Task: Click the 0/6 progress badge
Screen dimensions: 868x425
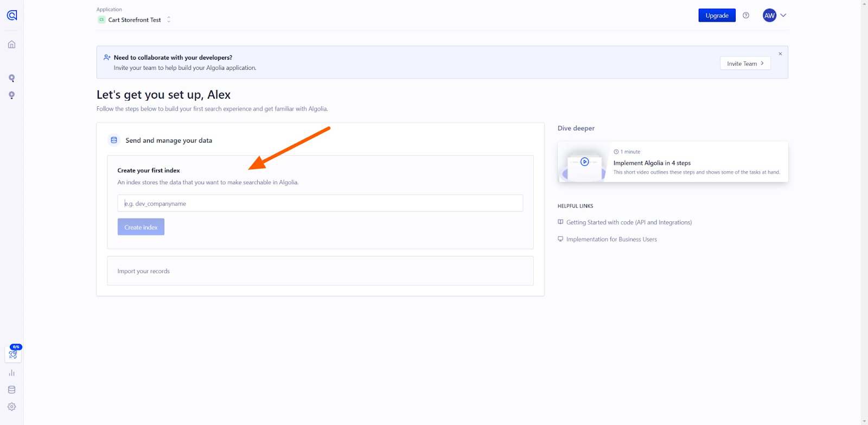Action: click(16, 347)
